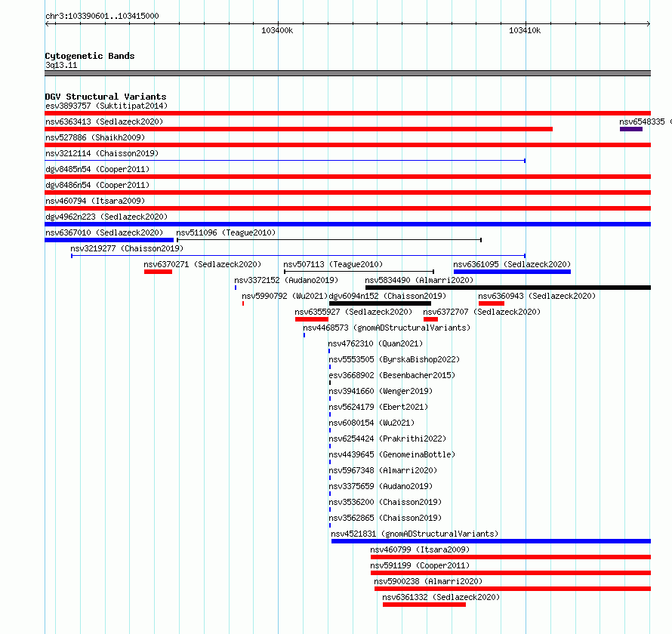This screenshot has height=634, width=672.
Task: Open nsv460794 (Itsara2009) variant
Action: tap(95, 201)
